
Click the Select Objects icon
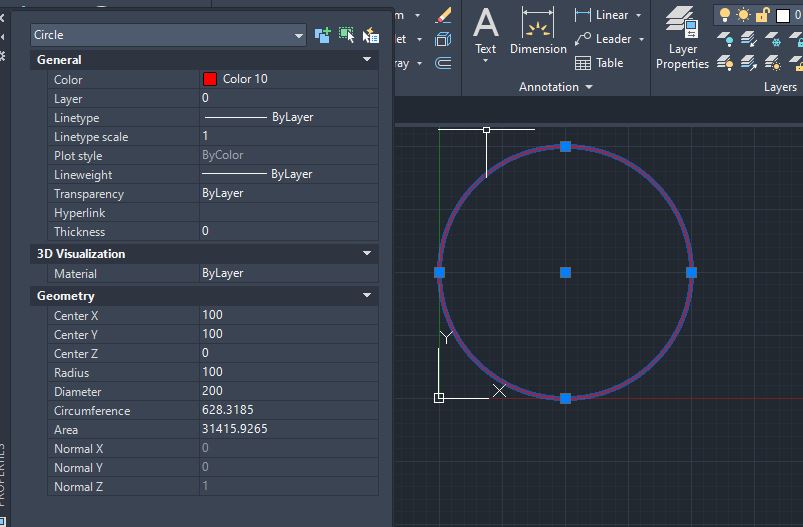346,35
